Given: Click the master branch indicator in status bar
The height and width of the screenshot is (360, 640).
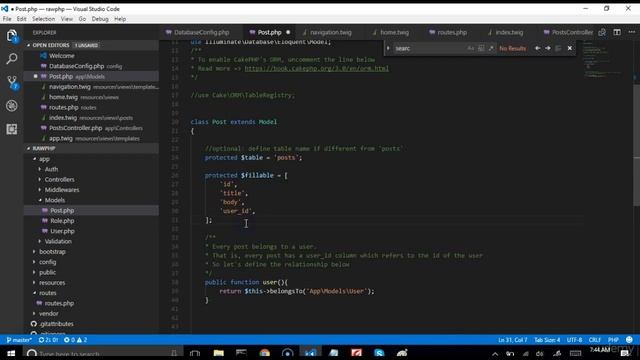Looking at the screenshot, I should (19, 340).
